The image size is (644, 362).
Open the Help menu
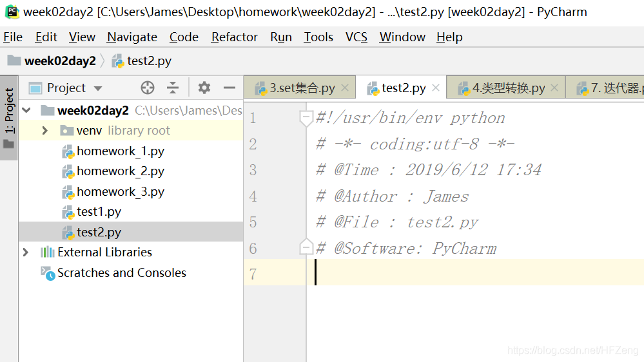coord(449,37)
